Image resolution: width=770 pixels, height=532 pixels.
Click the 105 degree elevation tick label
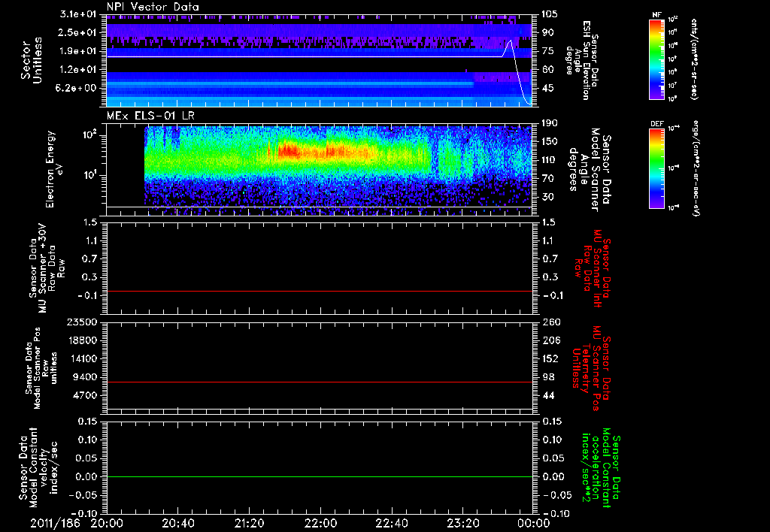[x=550, y=14]
